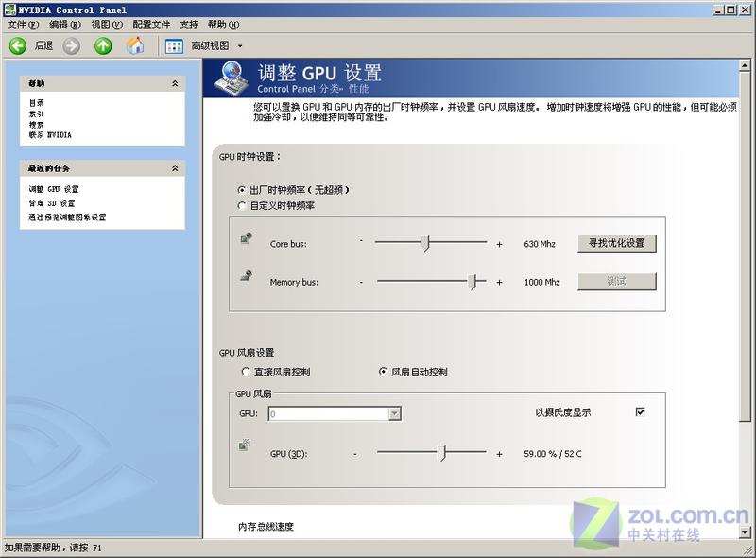The width and height of the screenshot is (756, 558).
Task: Open the 联系 NVIDIA link
Action: [50, 135]
